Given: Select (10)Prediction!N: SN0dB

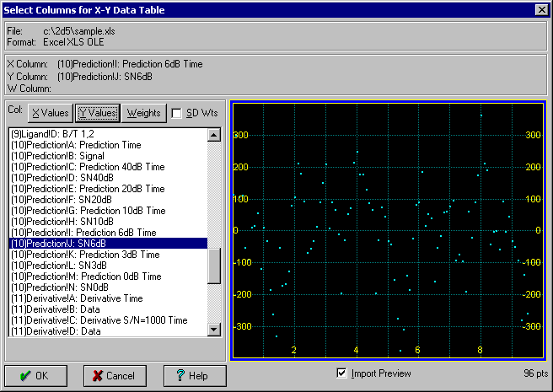Looking at the screenshot, I should (108, 287).
